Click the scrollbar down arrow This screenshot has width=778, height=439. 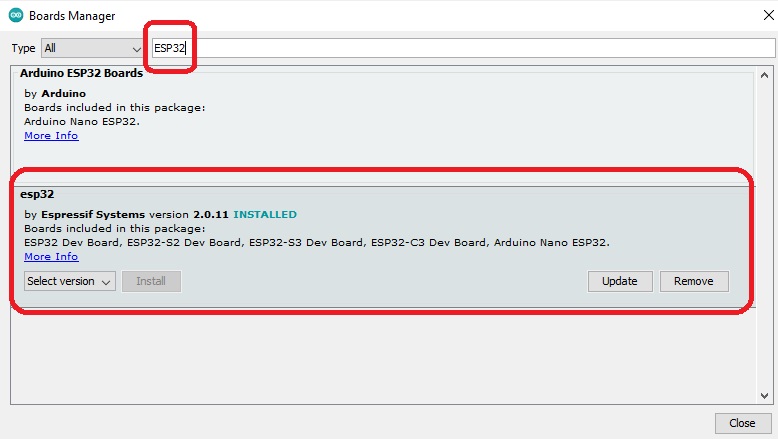(x=764, y=395)
